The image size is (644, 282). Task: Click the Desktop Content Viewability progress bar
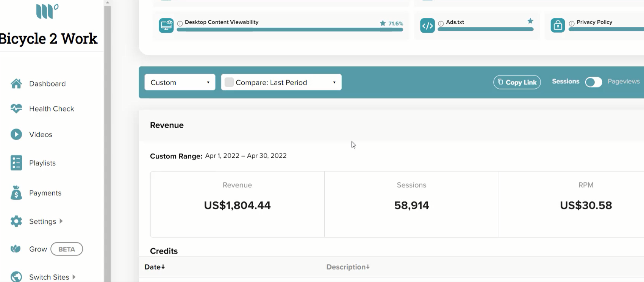(290, 30)
